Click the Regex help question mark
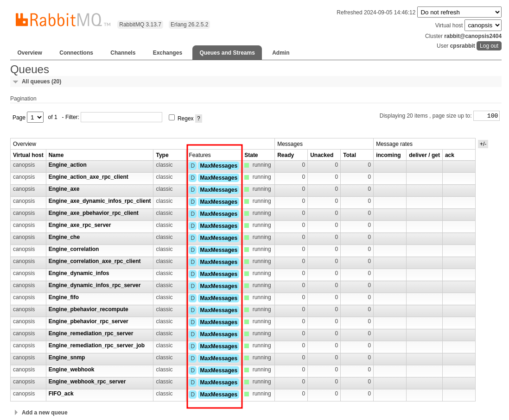Image resolution: width=509 pixels, height=420 pixels. click(x=199, y=119)
